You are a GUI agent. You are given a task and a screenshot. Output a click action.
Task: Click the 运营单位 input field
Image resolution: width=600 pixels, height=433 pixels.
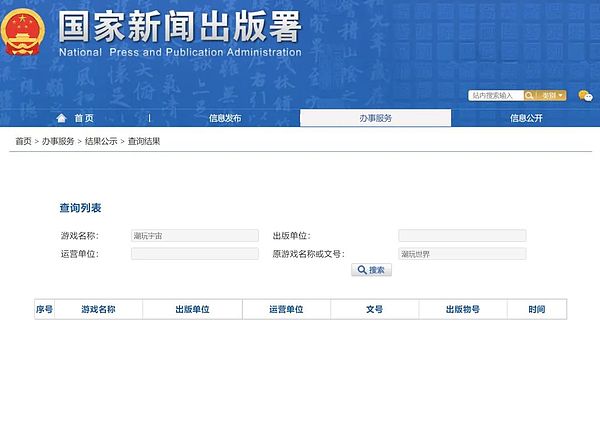(x=194, y=254)
